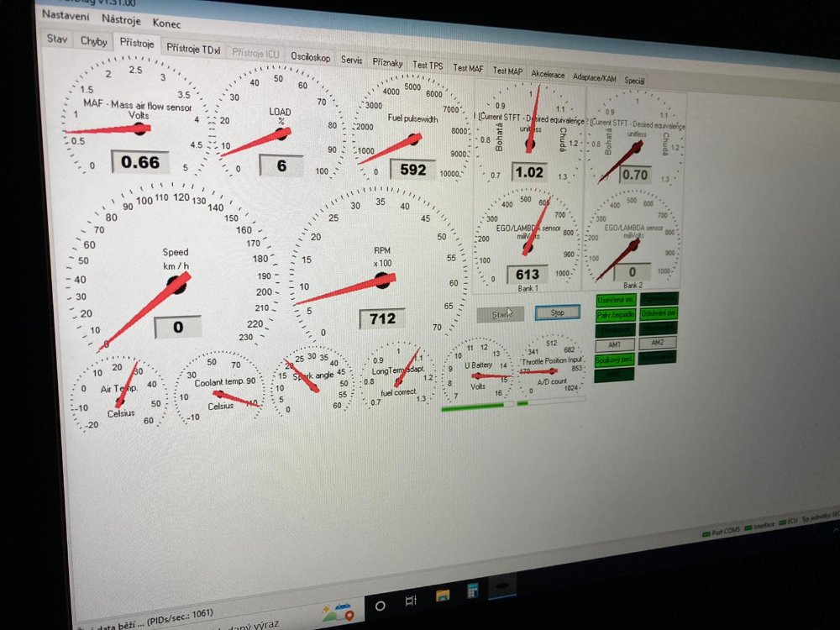This screenshot has width=840, height=630.
Task: Select the Chyby tab
Action: coord(93,40)
